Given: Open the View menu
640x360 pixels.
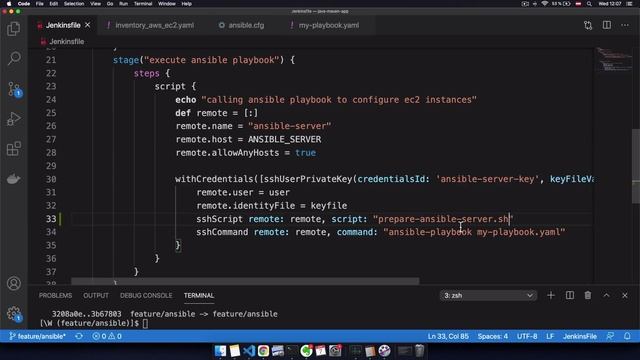Looking at the screenshot, I should coord(96,4).
